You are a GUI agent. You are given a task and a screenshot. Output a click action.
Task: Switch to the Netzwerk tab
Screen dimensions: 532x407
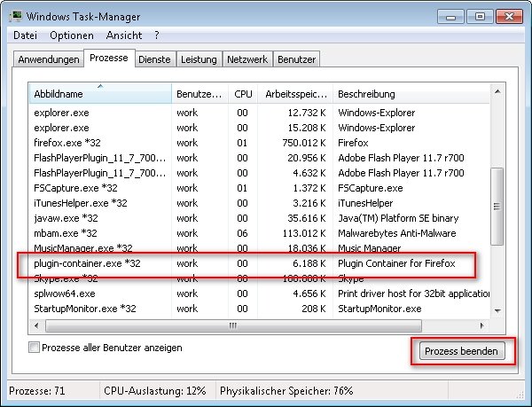click(x=247, y=59)
